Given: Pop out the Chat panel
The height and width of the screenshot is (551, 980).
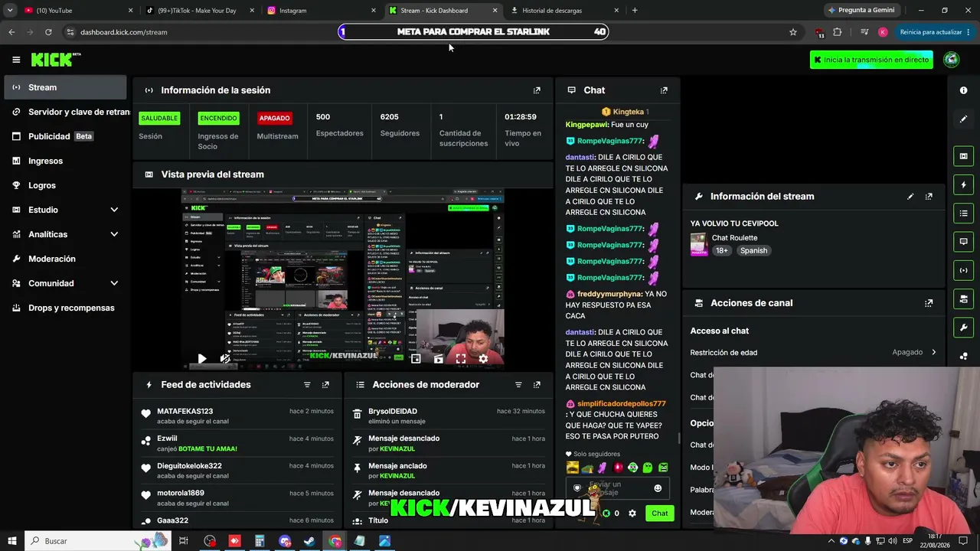Looking at the screenshot, I should [x=664, y=90].
